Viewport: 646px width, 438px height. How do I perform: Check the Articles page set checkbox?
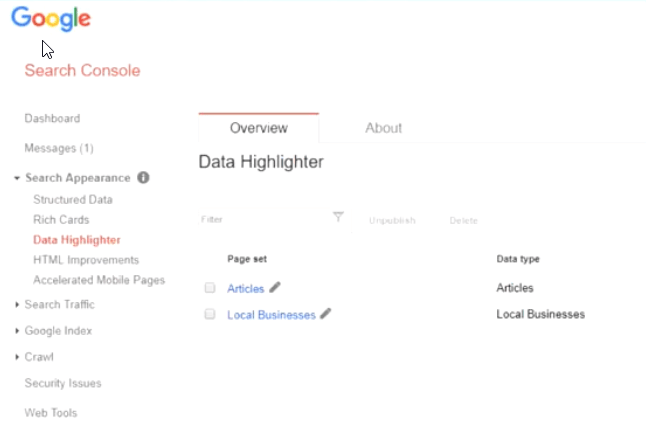[x=210, y=288]
